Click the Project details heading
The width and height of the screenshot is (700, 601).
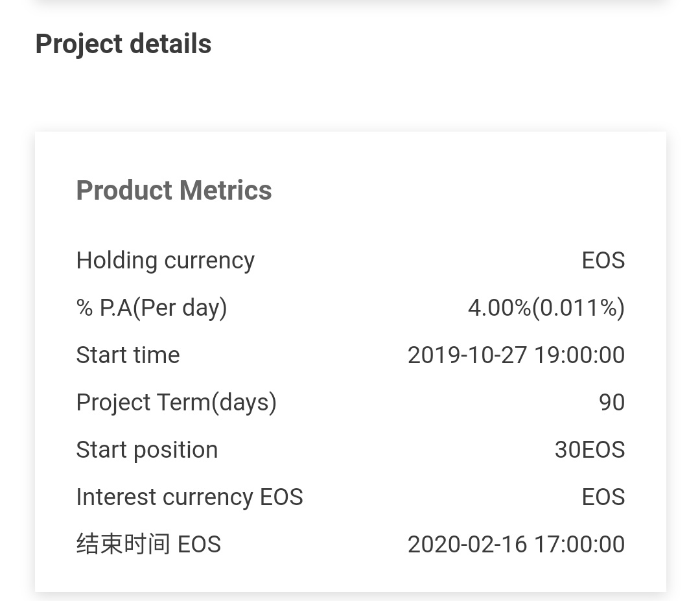pos(123,44)
